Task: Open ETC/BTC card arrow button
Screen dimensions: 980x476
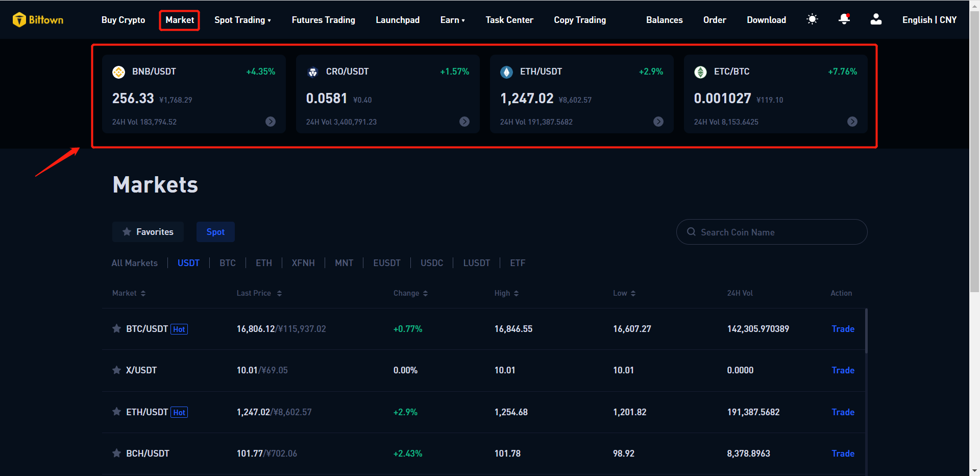Action: point(852,122)
